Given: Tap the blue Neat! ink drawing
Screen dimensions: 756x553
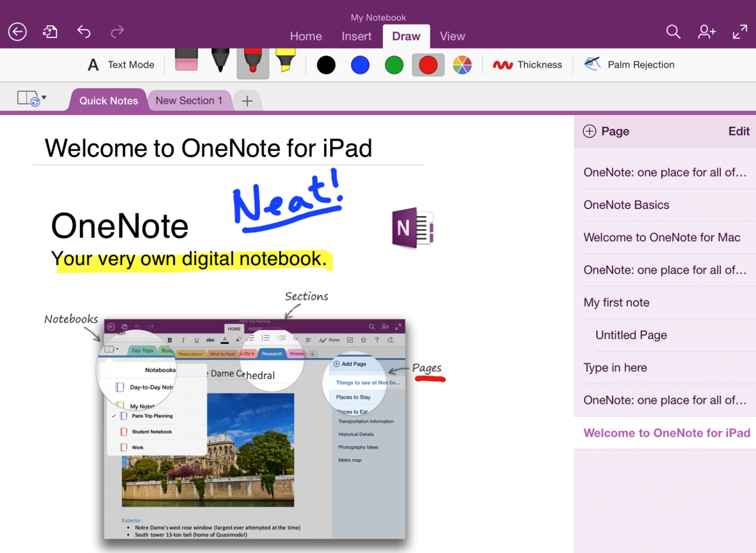Looking at the screenshot, I should (x=288, y=202).
